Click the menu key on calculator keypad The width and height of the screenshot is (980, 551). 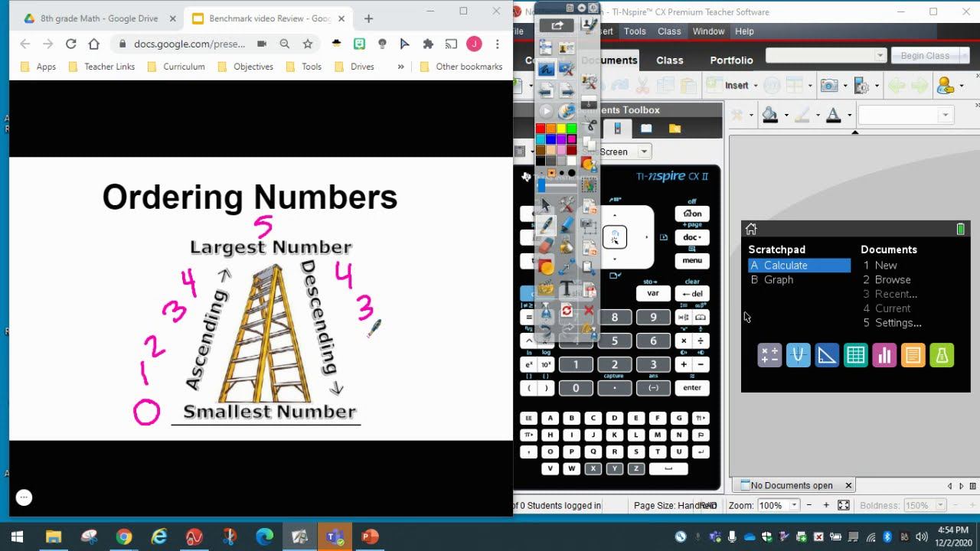click(x=692, y=261)
